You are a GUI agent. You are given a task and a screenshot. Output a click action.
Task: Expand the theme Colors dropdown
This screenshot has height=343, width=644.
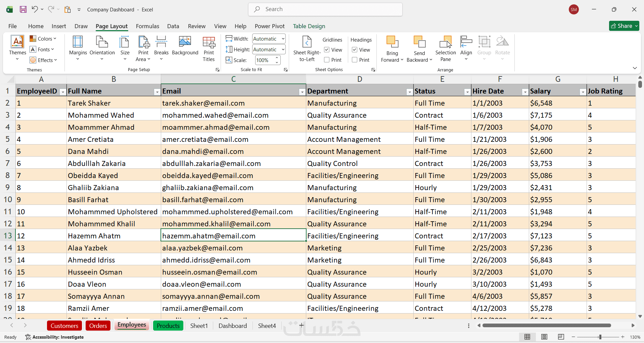43,39
